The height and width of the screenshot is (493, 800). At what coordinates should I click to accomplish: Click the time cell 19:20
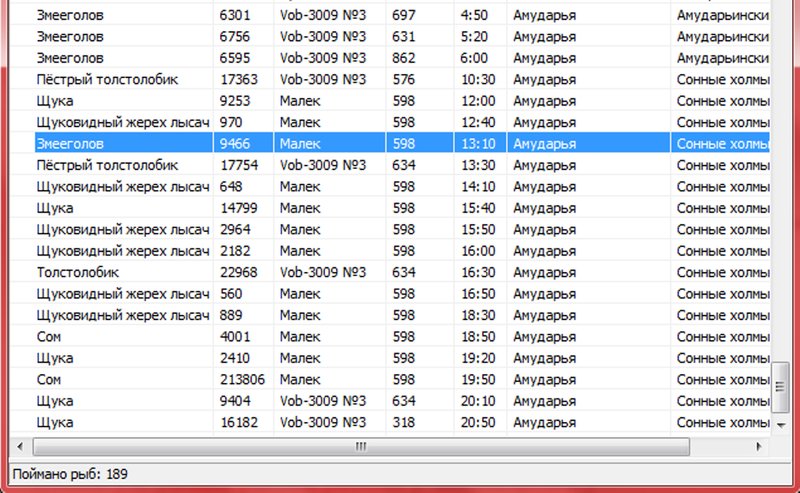coord(478,358)
